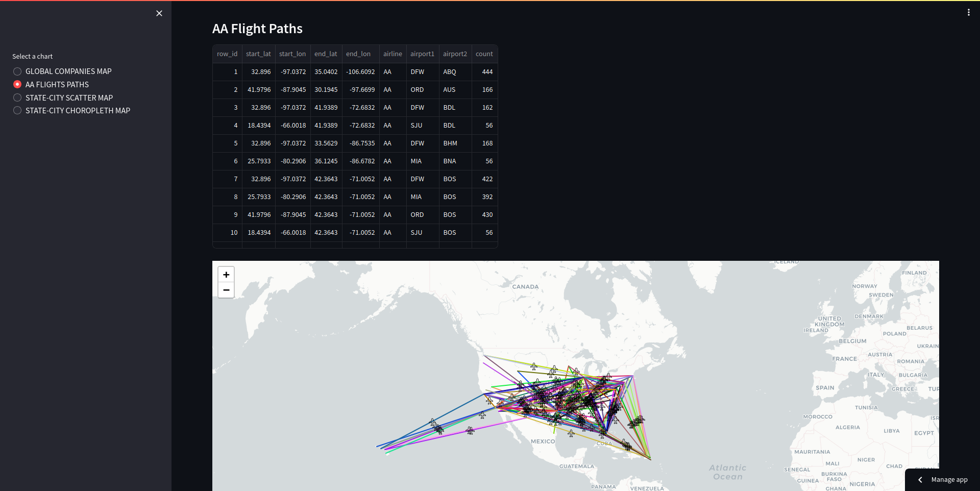Zoom in on the map with plus
The height and width of the screenshot is (491, 980).
[x=226, y=275]
